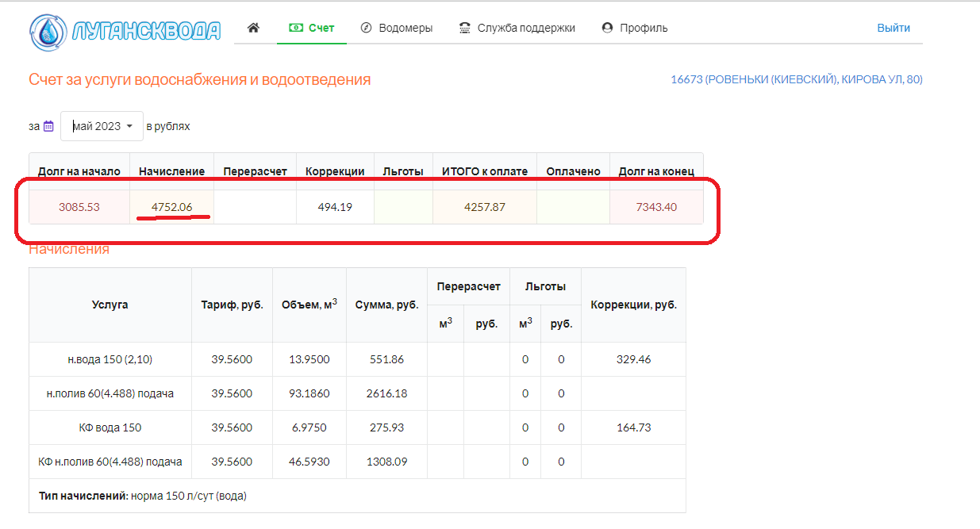Click the Оплачено column header
Screen dimensions: 980x529
click(x=573, y=171)
